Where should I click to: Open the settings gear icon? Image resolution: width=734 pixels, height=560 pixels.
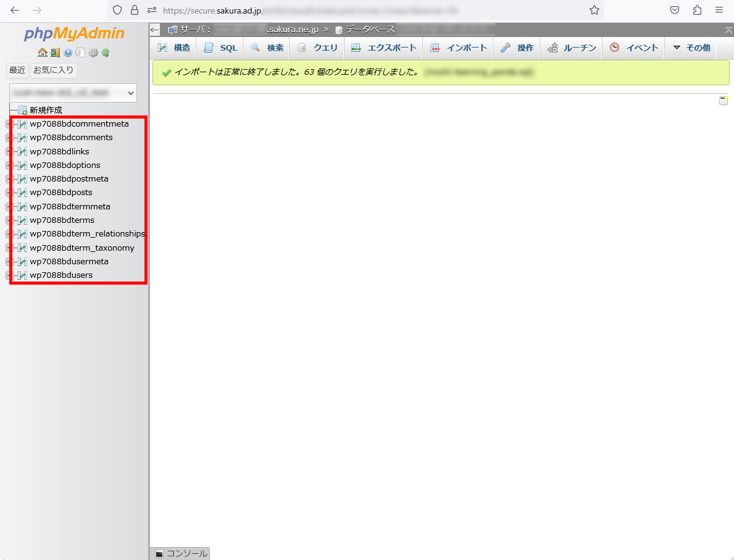click(93, 52)
